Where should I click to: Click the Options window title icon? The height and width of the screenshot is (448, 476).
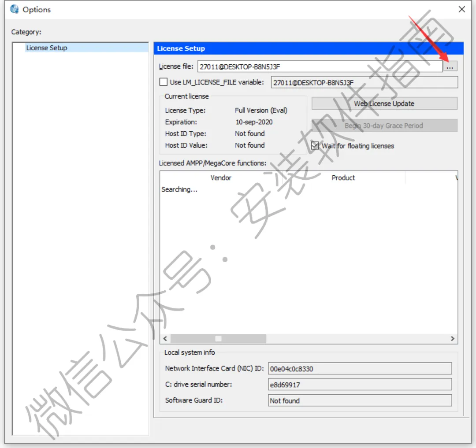point(14,9)
